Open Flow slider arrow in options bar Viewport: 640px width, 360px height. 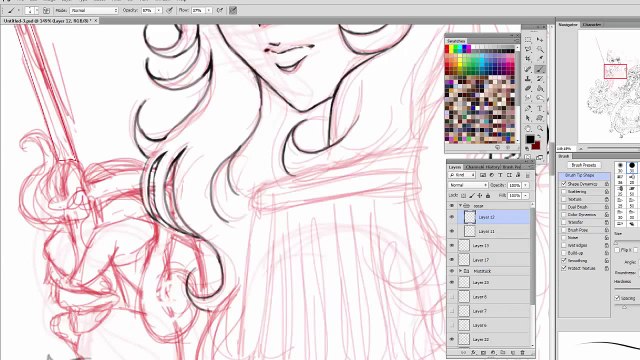209,10
